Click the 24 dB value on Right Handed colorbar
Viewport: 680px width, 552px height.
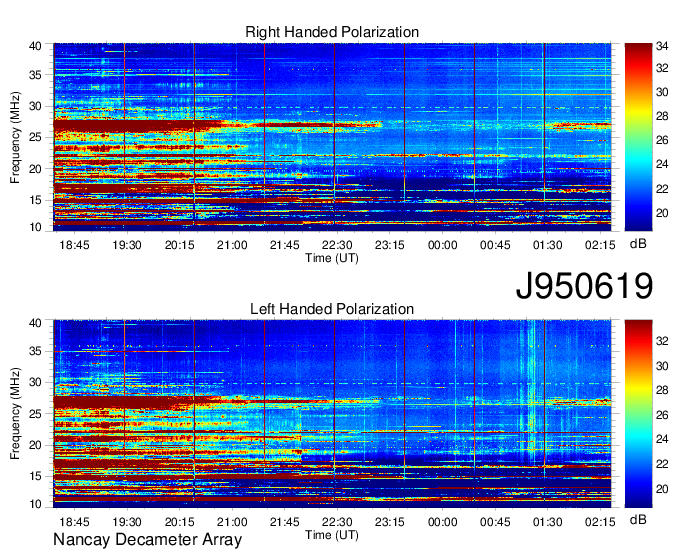[662, 164]
